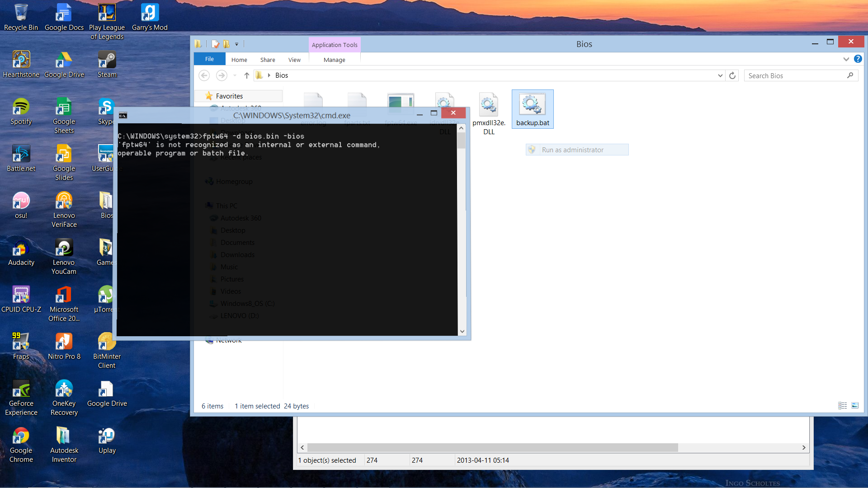Launch osu! desktop icon
868x488 pixels.
click(x=21, y=205)
